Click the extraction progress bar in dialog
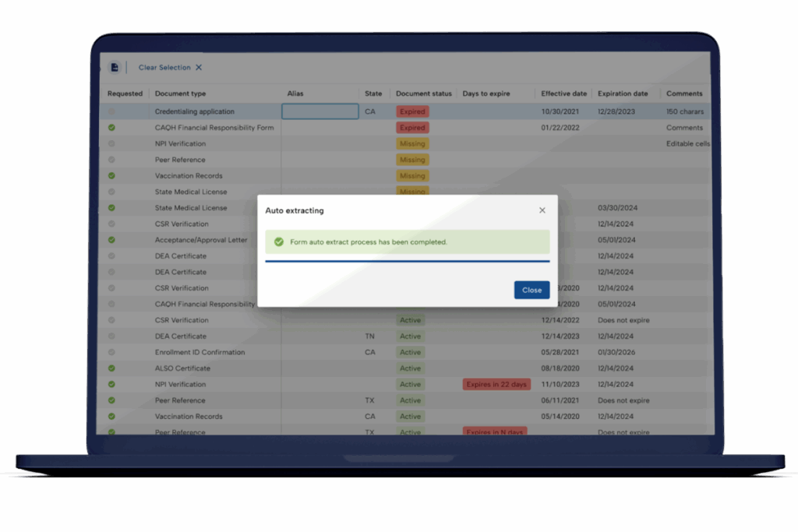The width and height of the screenshot is (798, 532). pyautogui.click(x=407, y=261)
